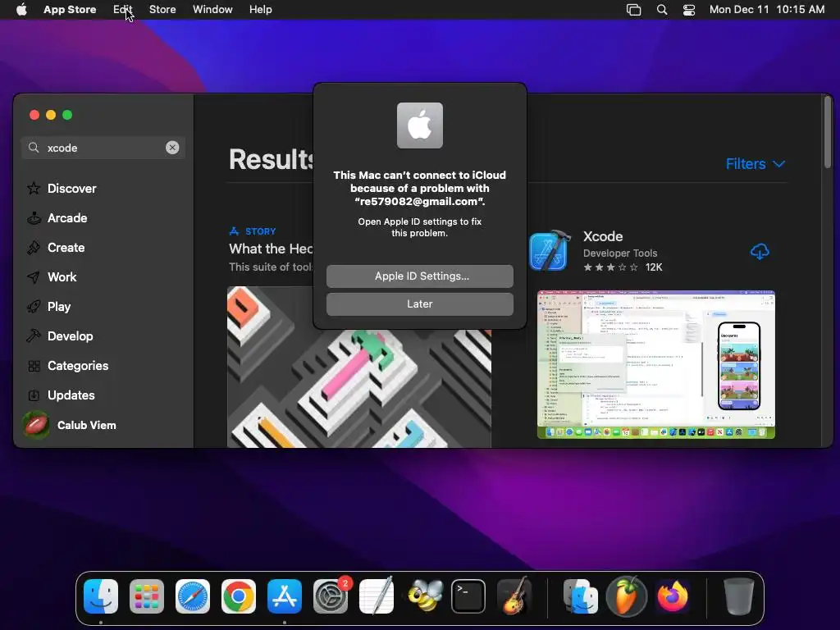Download Xcode via the cloud icon
840x630 pixels.
[760, 251]
